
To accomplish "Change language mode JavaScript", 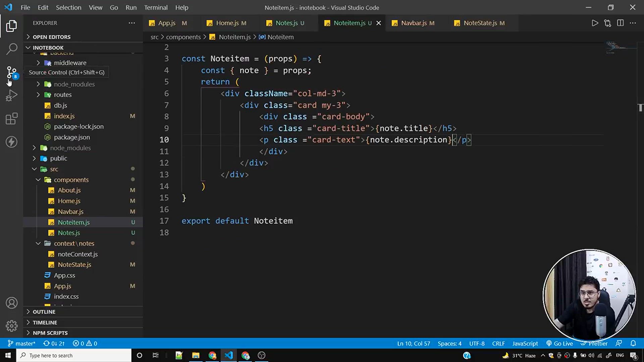I will 525,344.
